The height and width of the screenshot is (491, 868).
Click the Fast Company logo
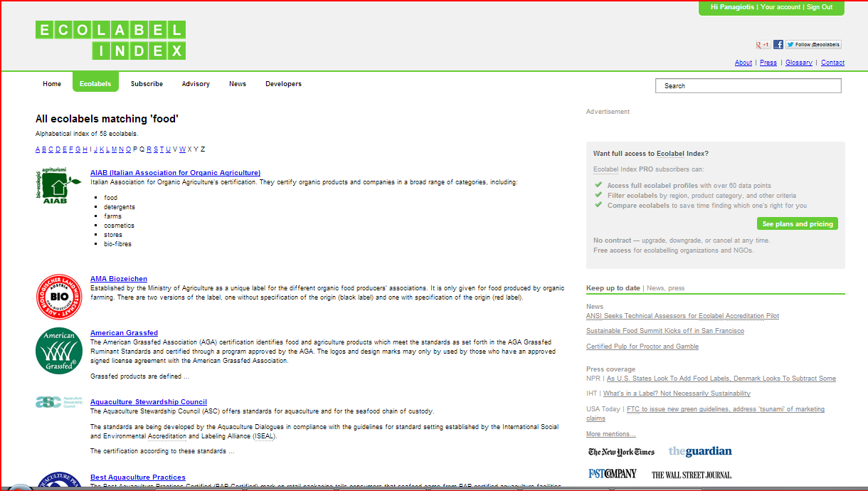click(x=612, y=473)
